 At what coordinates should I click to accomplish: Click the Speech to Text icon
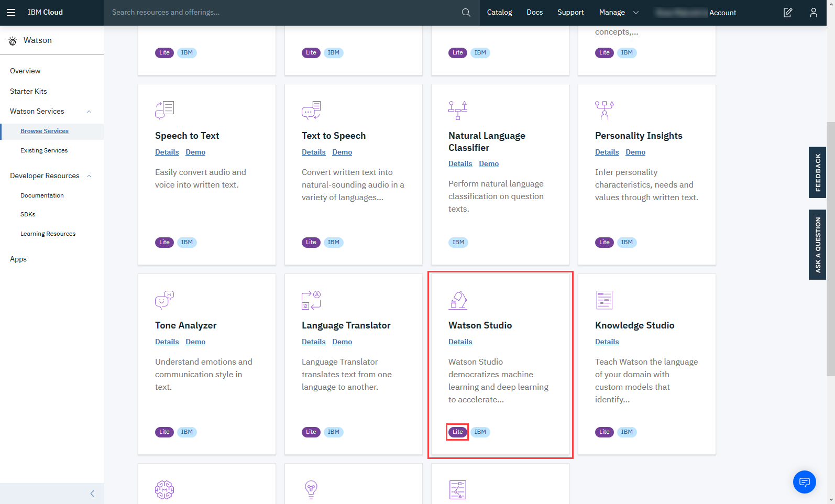pos(164,111)
